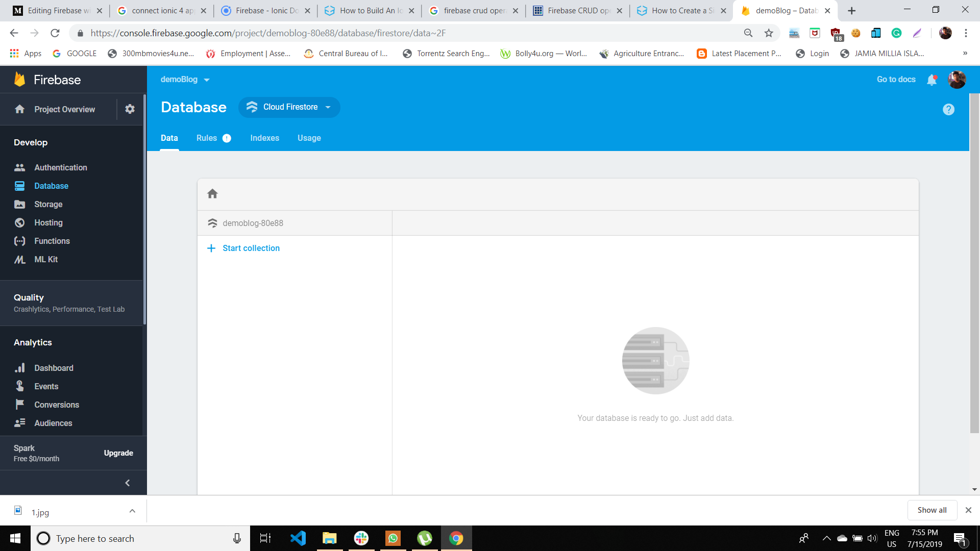Switch to the Rules tab
980x551 pixels.
point(207,138)
